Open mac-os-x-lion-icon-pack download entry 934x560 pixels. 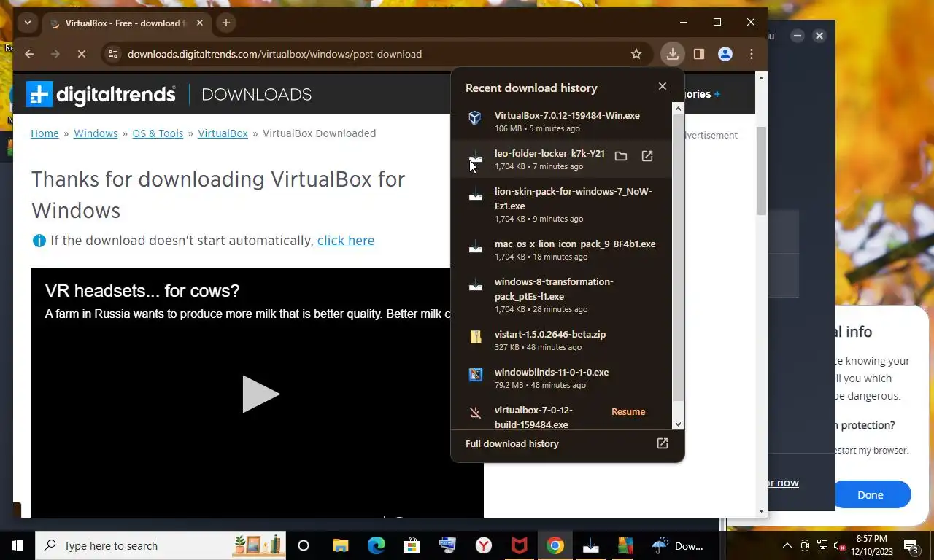click(x=562, y=249)
